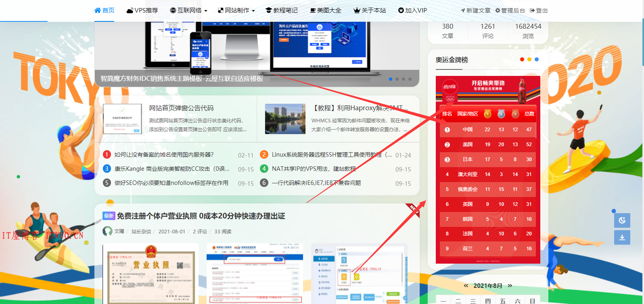Select third carousel slide dot
Image resolution: width=644 pixels, height=304 pixels.
coord(404,79)
